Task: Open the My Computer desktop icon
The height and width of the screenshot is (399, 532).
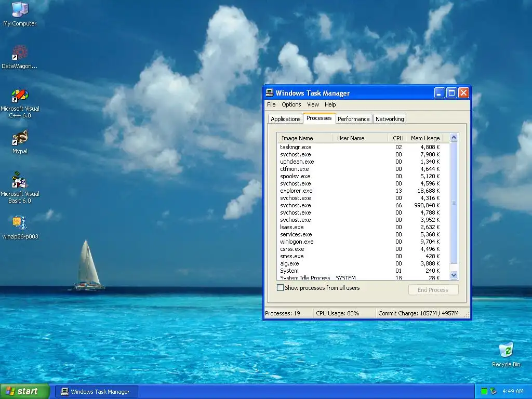Action: point(20,14)
